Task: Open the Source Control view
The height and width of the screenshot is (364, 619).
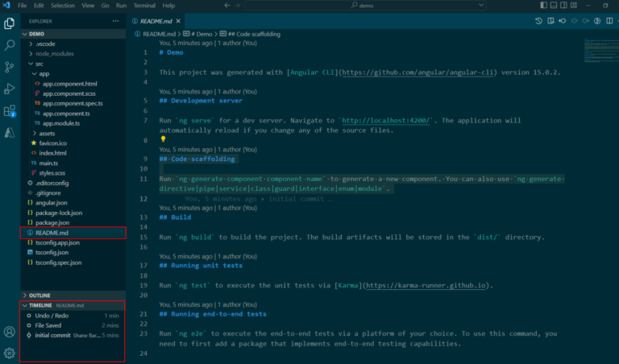Action: (x=10, y=67)
